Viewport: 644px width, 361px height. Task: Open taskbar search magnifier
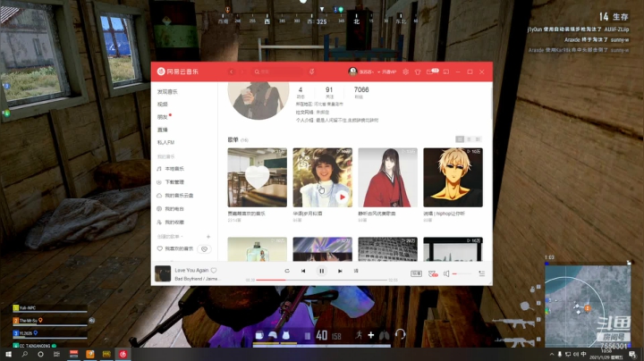point(25,354)
